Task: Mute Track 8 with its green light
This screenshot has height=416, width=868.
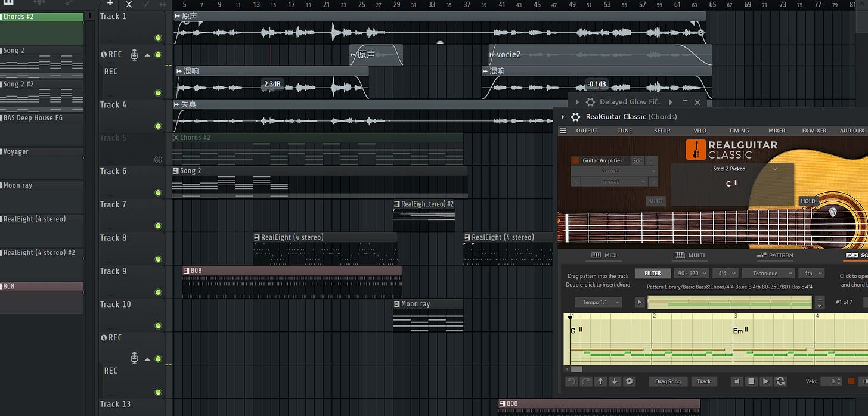Action: (x=158, y=259)
